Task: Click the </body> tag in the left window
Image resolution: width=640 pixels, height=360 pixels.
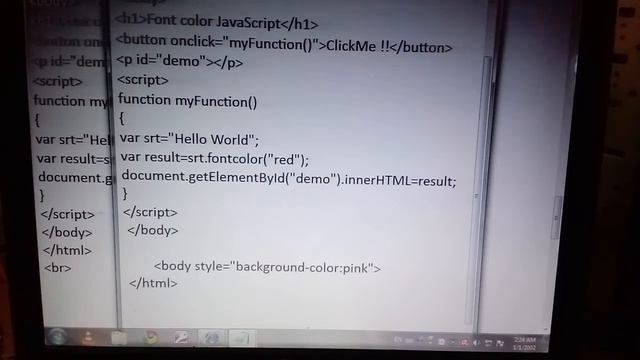Action: pyautogui.click(x=67, y=232)
